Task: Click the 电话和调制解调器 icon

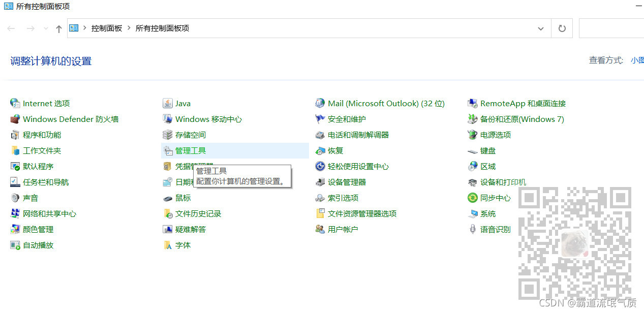Action: [320, 135]
